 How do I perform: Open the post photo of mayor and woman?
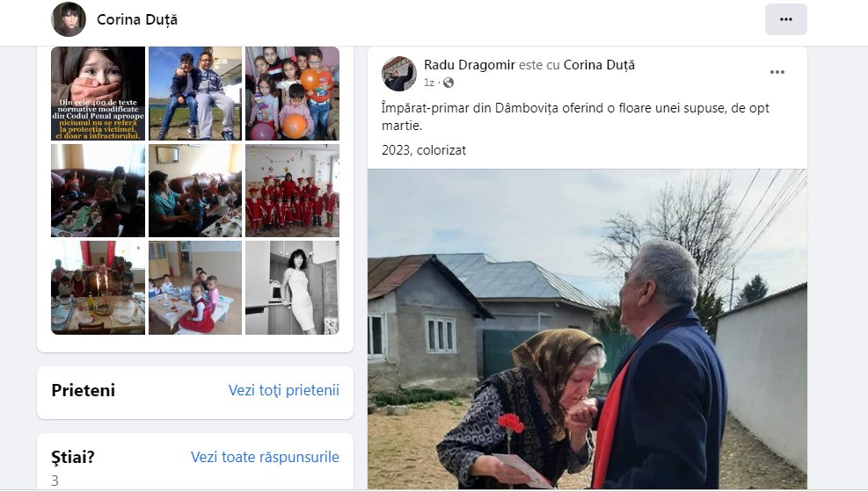coord(587,329)
